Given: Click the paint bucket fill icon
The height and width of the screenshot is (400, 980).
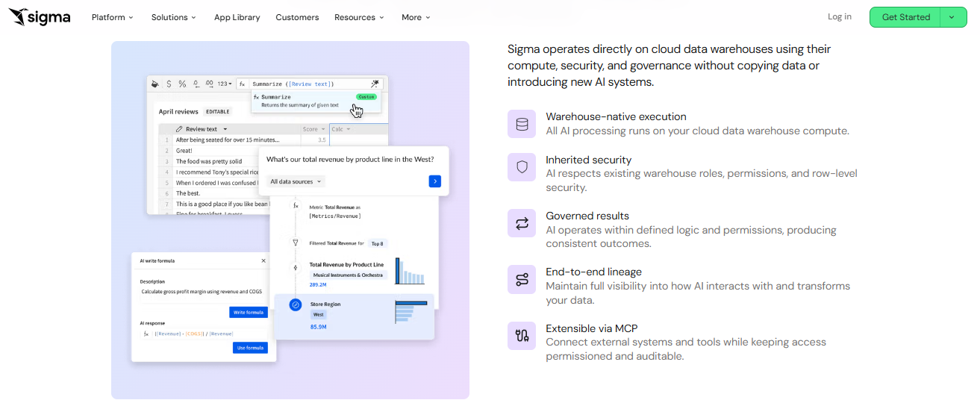Looking at the screenshot, I should [155, 84].
